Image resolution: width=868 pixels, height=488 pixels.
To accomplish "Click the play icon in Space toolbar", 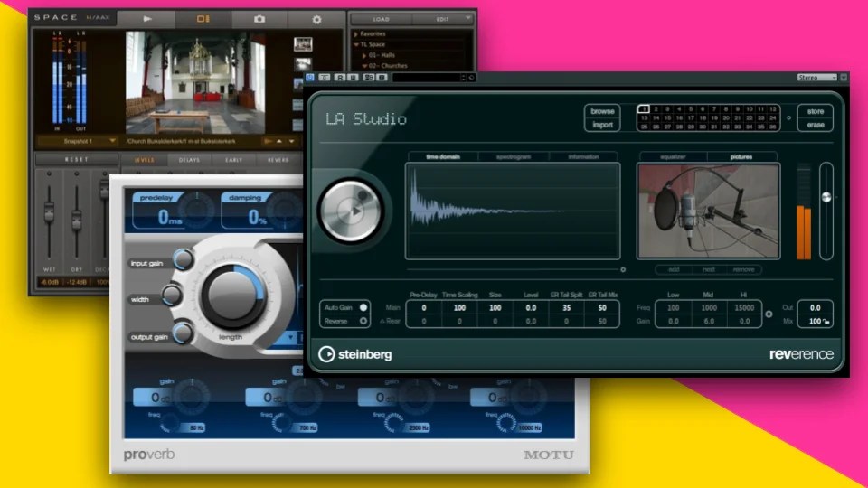I will (x=147, y=19).
